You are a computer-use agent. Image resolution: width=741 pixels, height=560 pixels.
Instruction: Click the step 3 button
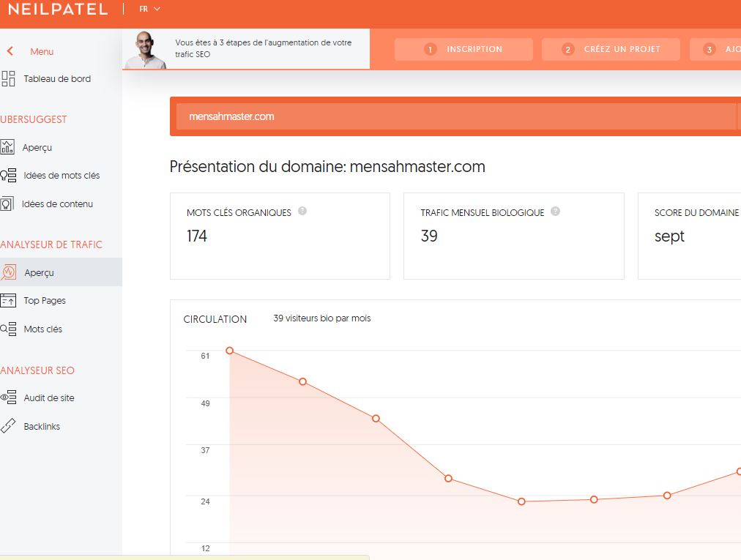(x=715, y=49)
